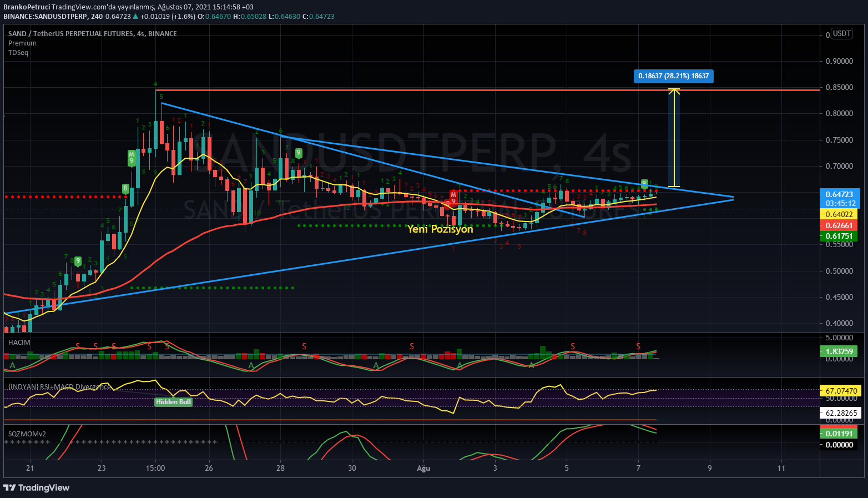Click the TradingView logo at bottom left
Image resolution: width=868 pixels, height=498 pixels.
pos(37,487)
